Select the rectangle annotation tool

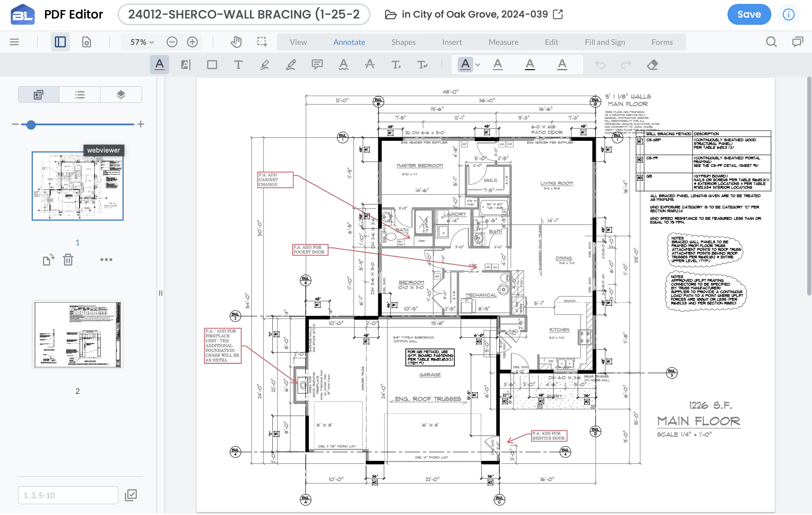(x=212, y=65)
